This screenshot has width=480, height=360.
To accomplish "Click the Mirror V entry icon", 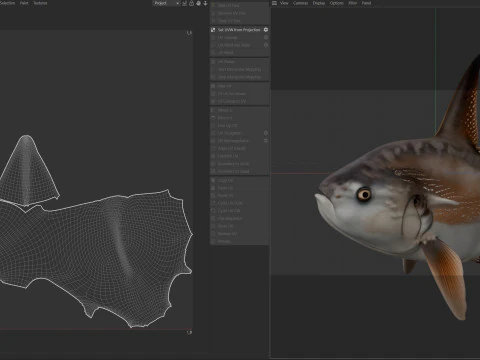I will 213,118.
